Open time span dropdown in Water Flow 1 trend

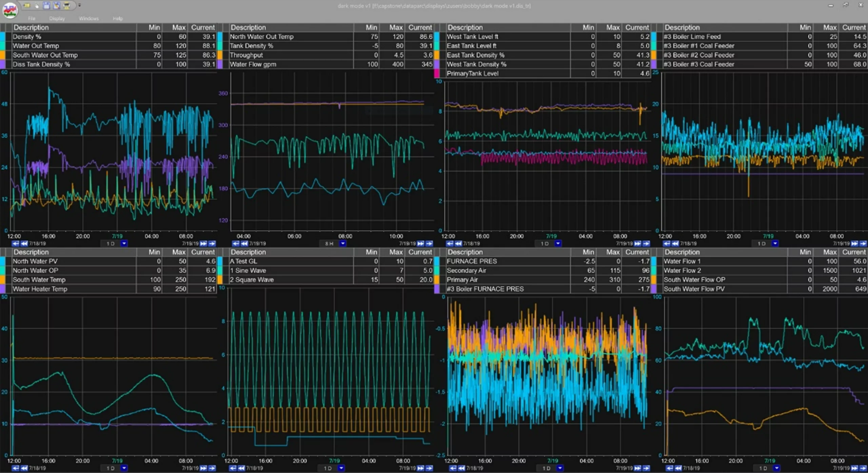point(776,468)
